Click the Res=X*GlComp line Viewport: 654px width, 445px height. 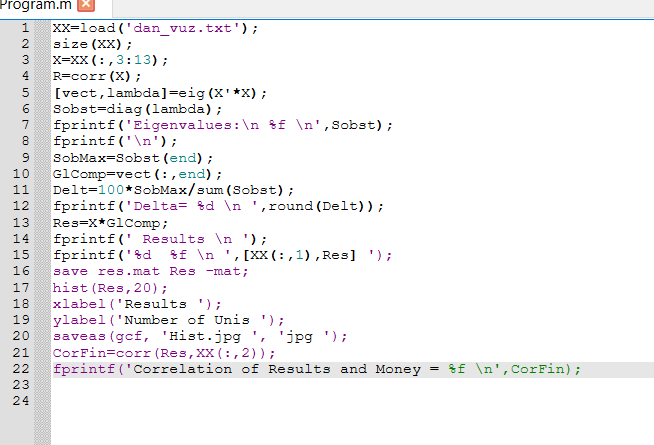point(110,223)
